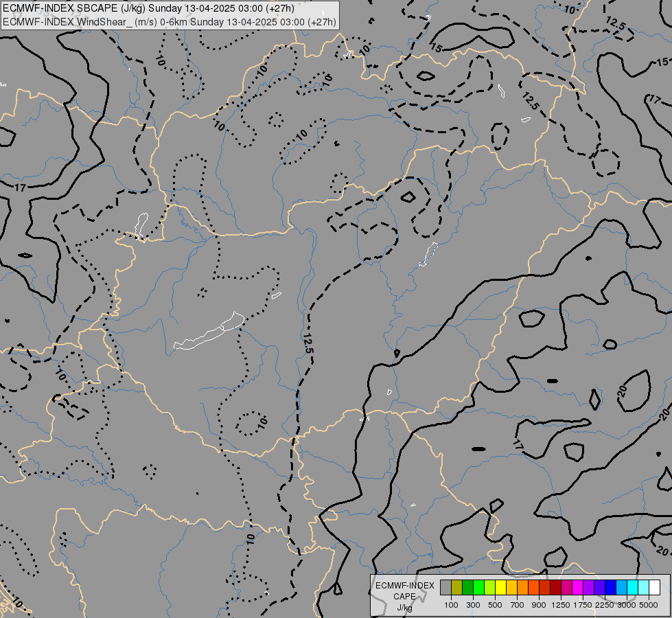
Task: Click the WindShear 0-6km title line
Action: pos(170,22)
